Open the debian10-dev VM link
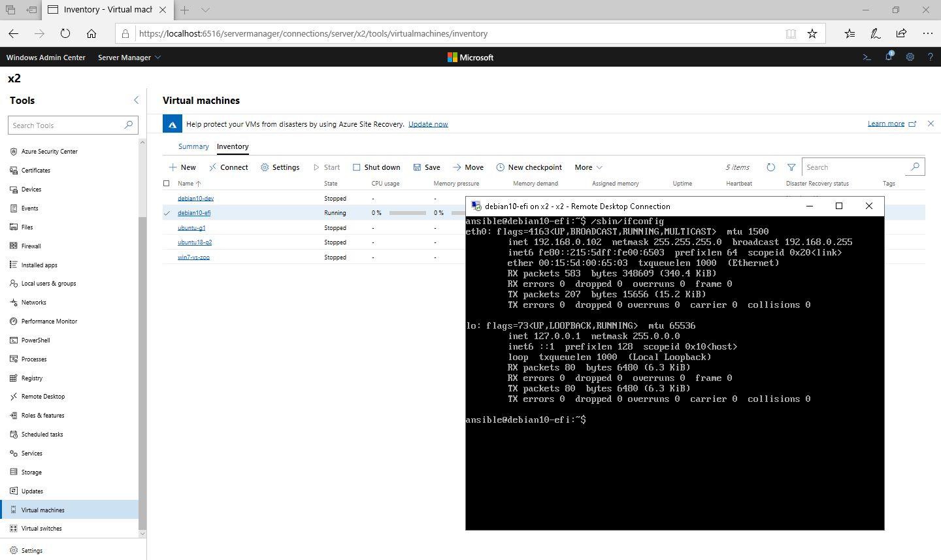 (195, 199)
